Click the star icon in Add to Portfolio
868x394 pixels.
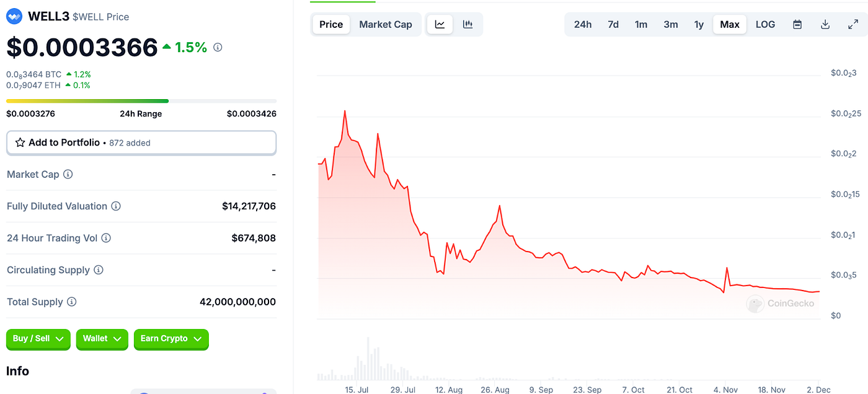click(x=20, y=142)
